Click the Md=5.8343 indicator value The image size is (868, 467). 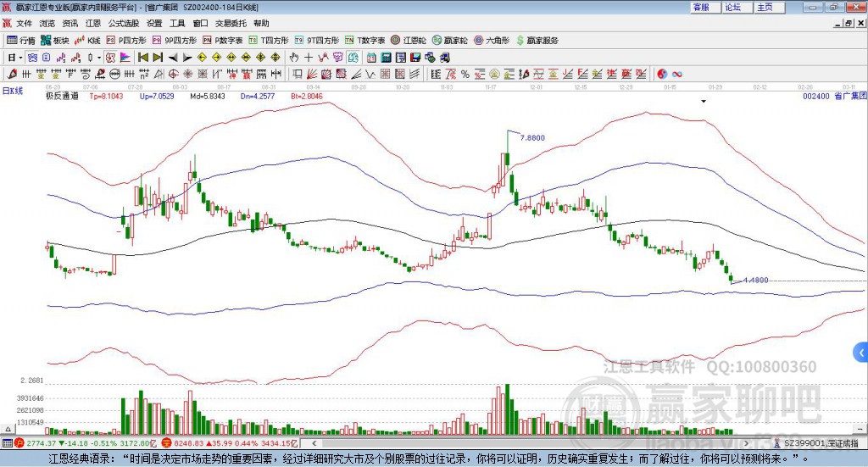click(208, 96)
